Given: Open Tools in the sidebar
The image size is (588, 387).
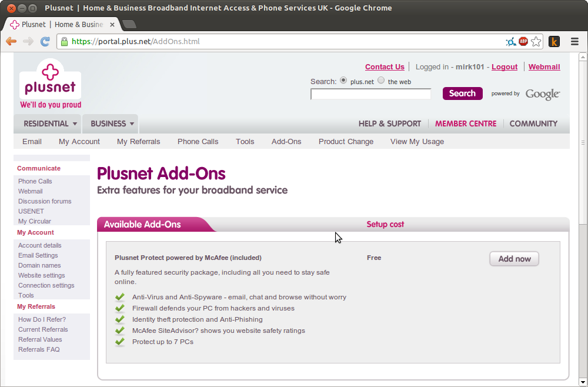Looking at the screenshot, I should [x=26, y=295].
